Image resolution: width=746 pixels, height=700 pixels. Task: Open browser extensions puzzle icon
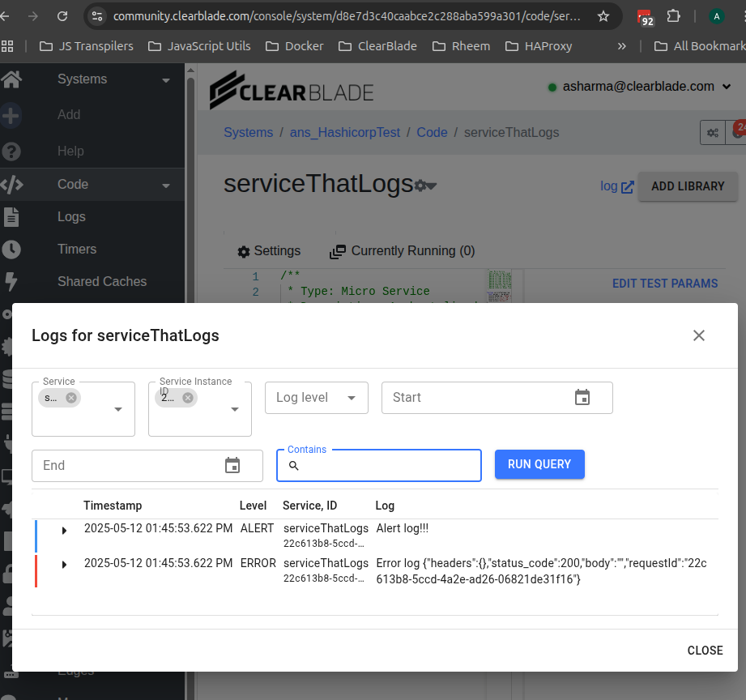point(673,16)
